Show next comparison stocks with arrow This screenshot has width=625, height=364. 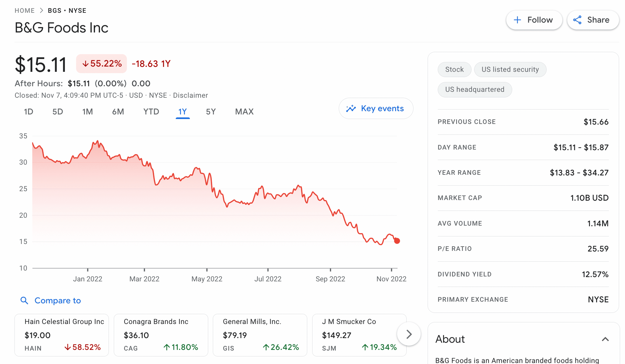pos(409,334)
